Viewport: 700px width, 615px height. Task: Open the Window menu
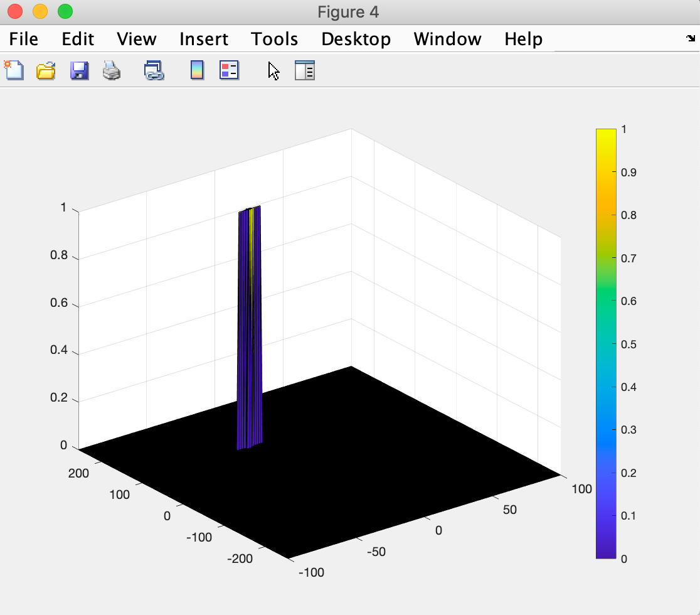(x=447, y=40)
